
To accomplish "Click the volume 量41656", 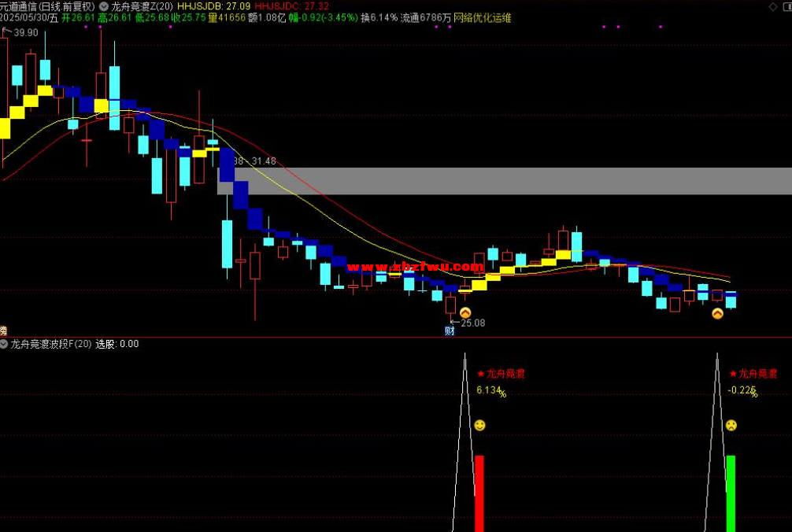I will [227, 18].
